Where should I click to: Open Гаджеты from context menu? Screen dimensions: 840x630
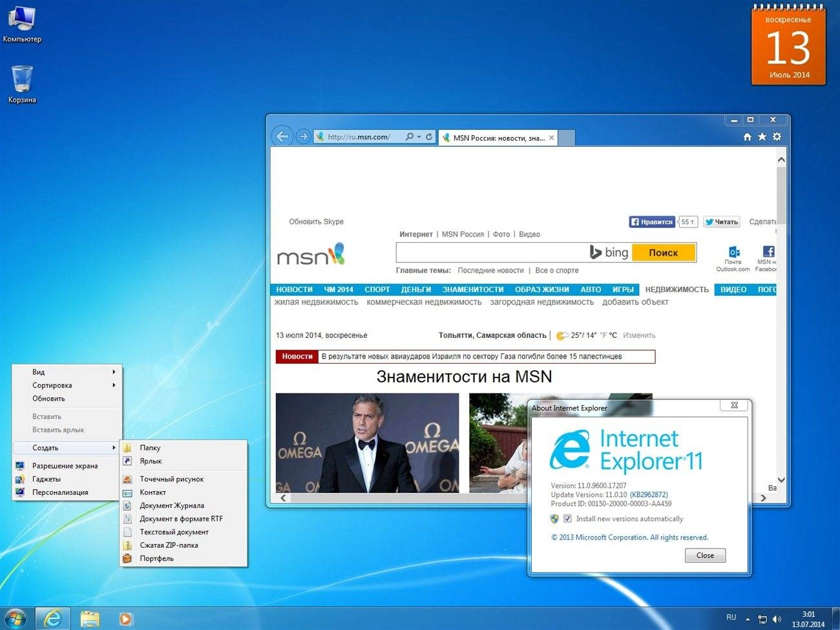(x=67, y=479)
